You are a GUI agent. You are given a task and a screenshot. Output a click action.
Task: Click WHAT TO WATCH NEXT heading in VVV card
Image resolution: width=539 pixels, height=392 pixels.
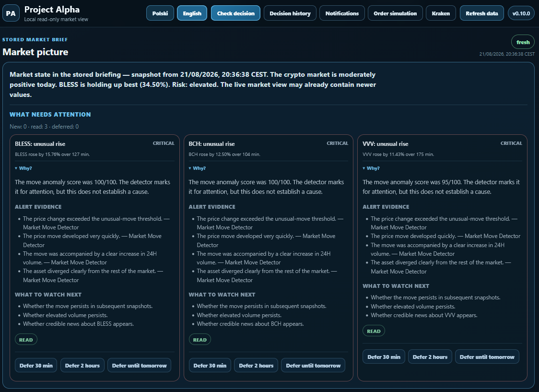point(396,286)
